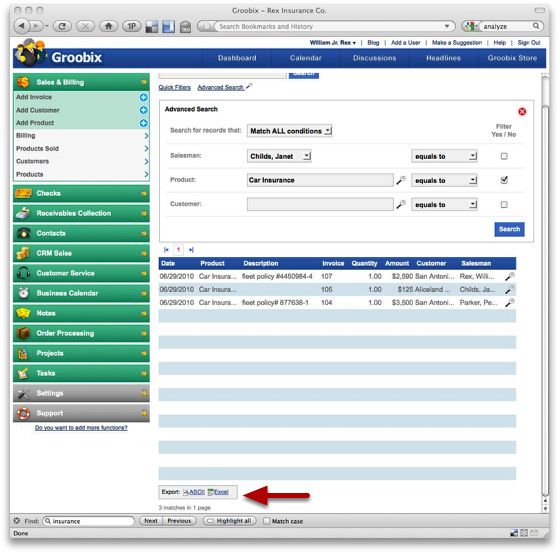
Task: Click the plus icon beside Add Customer
Action: coord(144,110)
